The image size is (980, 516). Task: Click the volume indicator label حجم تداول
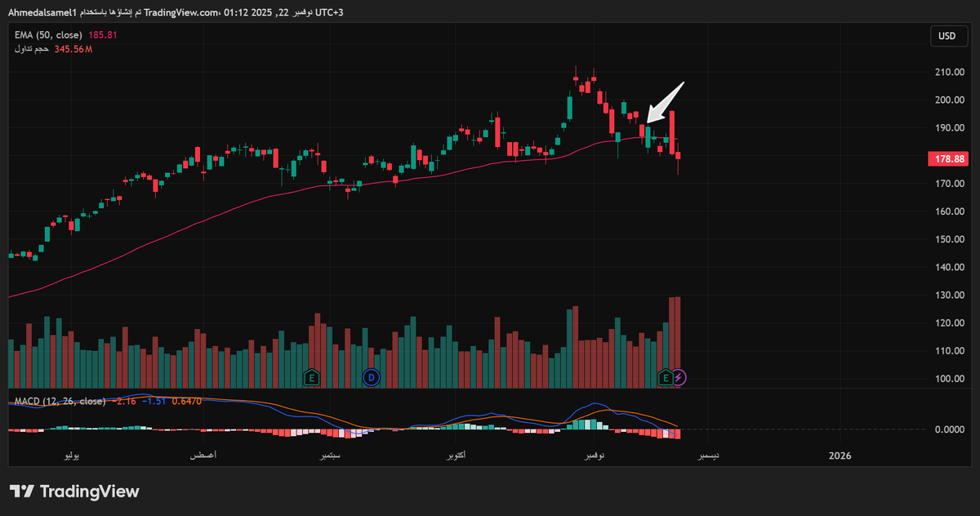tap(32, 50)
